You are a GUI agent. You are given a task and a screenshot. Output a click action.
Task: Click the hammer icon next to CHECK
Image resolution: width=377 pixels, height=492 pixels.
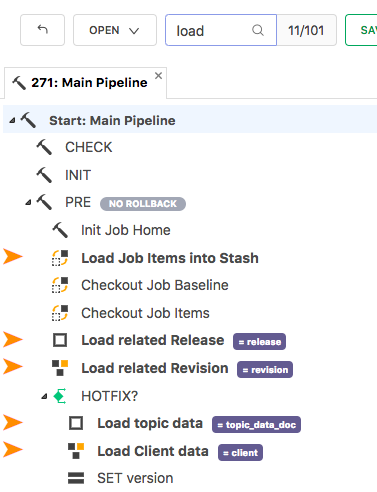coord(44,147)
